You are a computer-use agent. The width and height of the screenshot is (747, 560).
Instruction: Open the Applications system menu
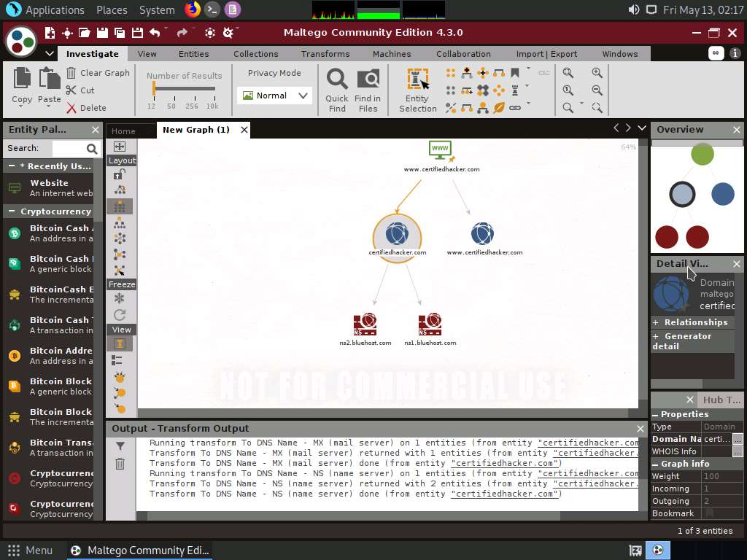(46, 9)
